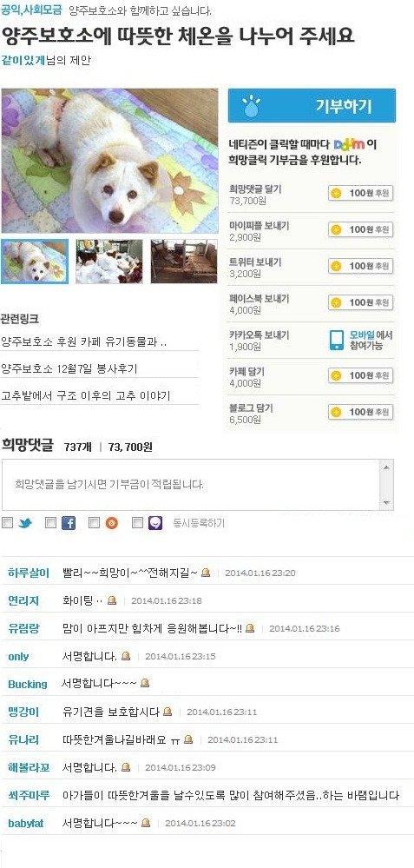The image size is (414, 868).
Task: Click the Twitter bird icon
Action: tap(25, 523)
